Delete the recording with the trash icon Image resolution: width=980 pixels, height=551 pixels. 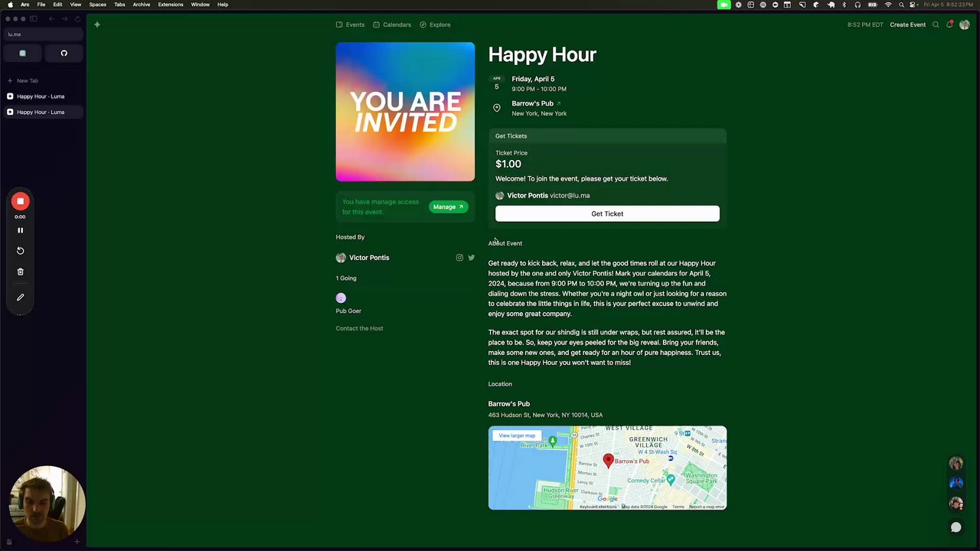(x=21, y=272)
